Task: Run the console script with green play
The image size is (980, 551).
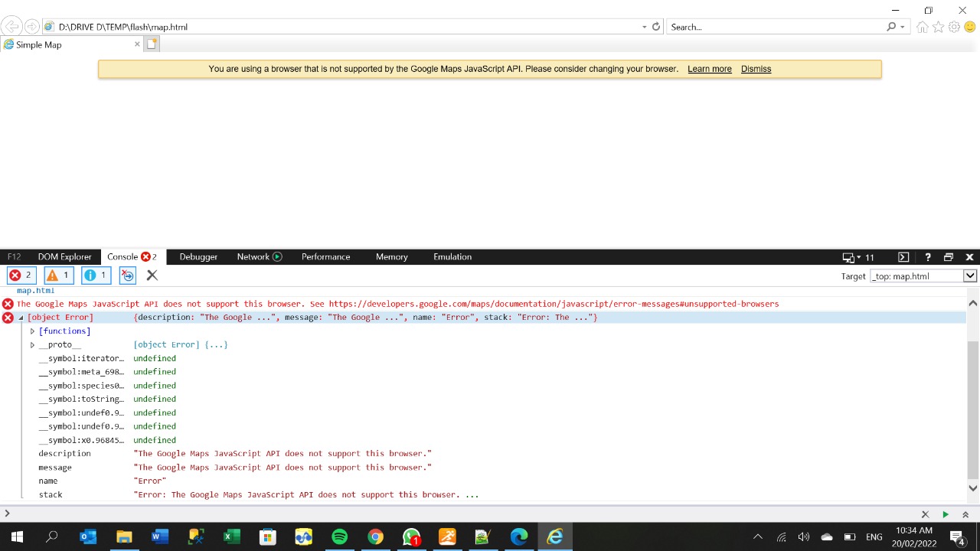Action: click(946, 514)
